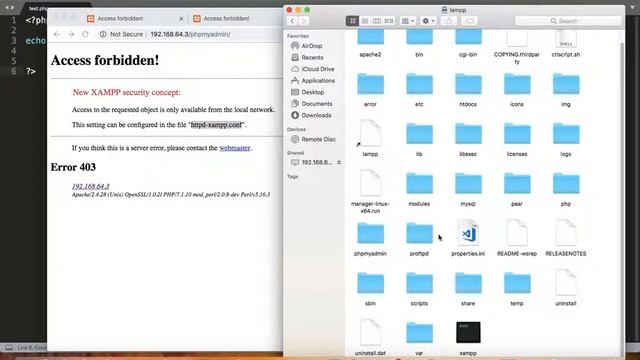The height and width of the screenshot is (360, 640).
Task: Open the logs folder
Action: 566,134
